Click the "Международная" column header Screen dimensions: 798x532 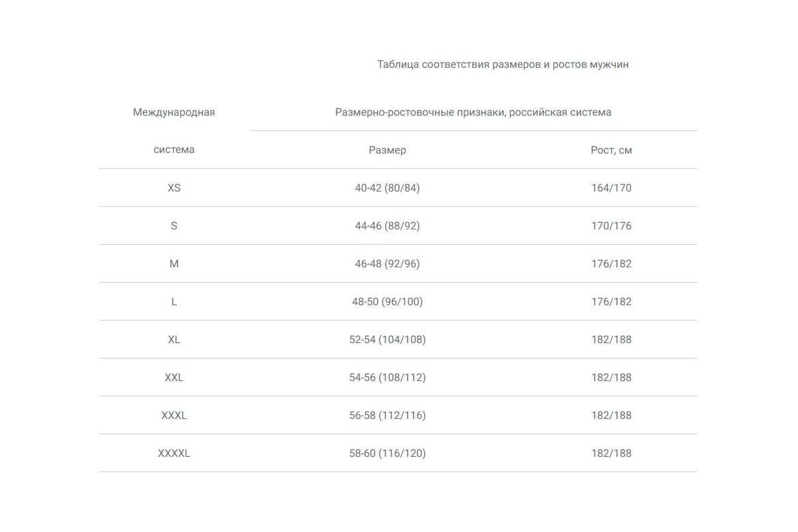(174, 112)
